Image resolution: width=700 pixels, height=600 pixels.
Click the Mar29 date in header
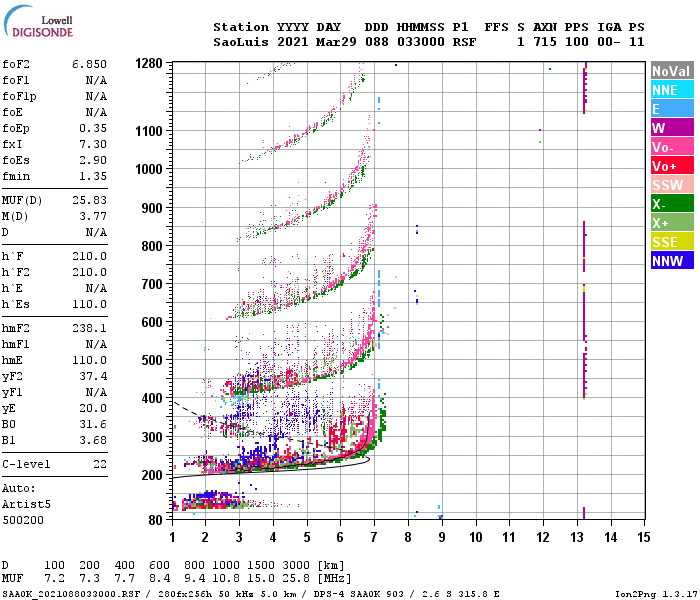click(336, 42)
